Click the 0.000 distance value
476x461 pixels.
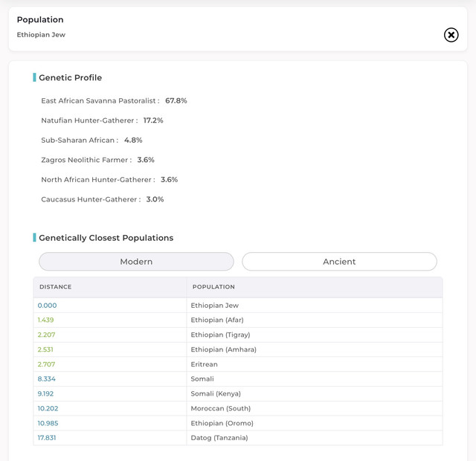tap(47, 306)
